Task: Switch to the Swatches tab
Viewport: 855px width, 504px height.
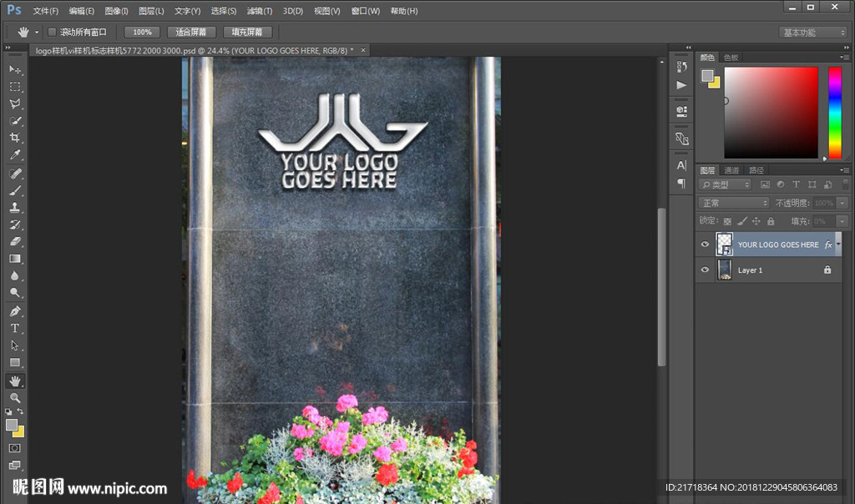Action: point(731,58)
